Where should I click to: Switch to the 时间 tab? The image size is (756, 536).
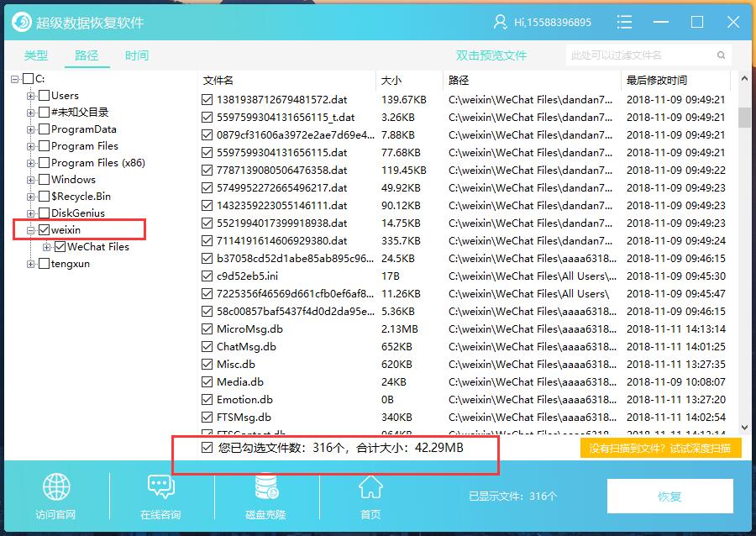tap(137, 55)
